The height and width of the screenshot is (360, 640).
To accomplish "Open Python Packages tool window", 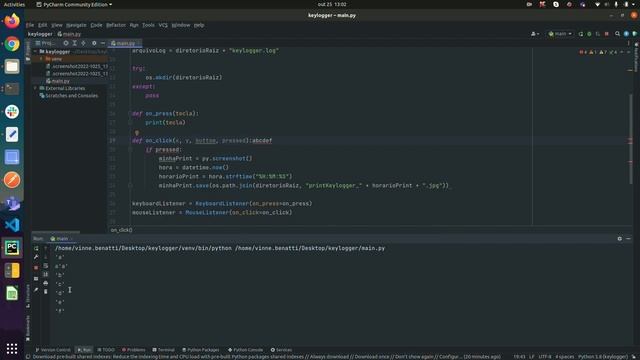I will [200, 350].
